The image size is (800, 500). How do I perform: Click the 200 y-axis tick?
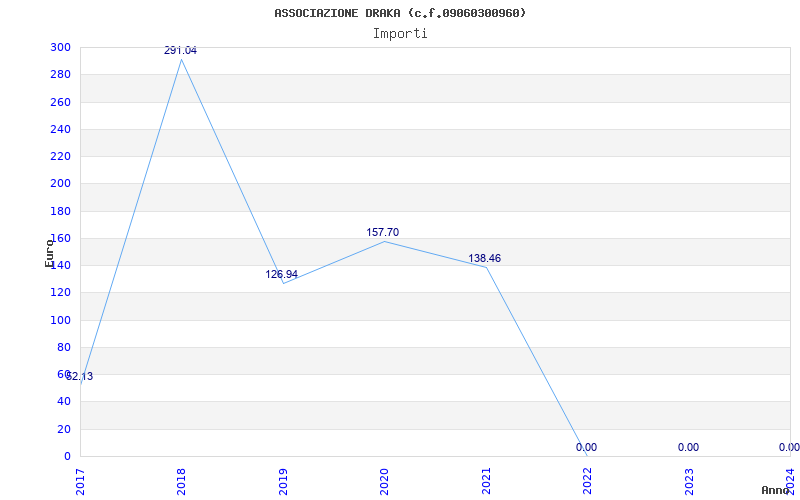click(60, 184)
